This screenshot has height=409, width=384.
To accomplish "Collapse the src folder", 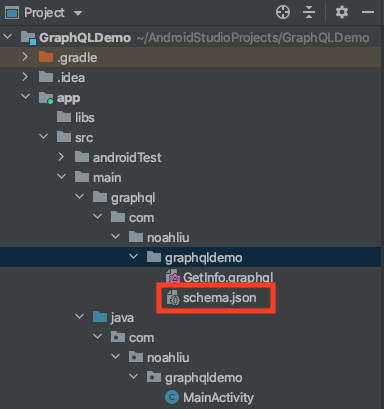I will click(44, 137).
